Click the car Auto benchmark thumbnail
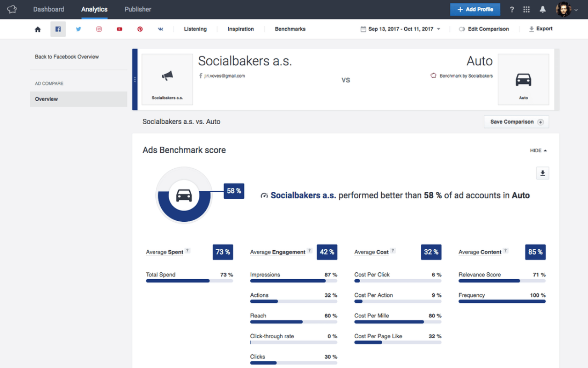588x368 pixels. click(523, 80)
